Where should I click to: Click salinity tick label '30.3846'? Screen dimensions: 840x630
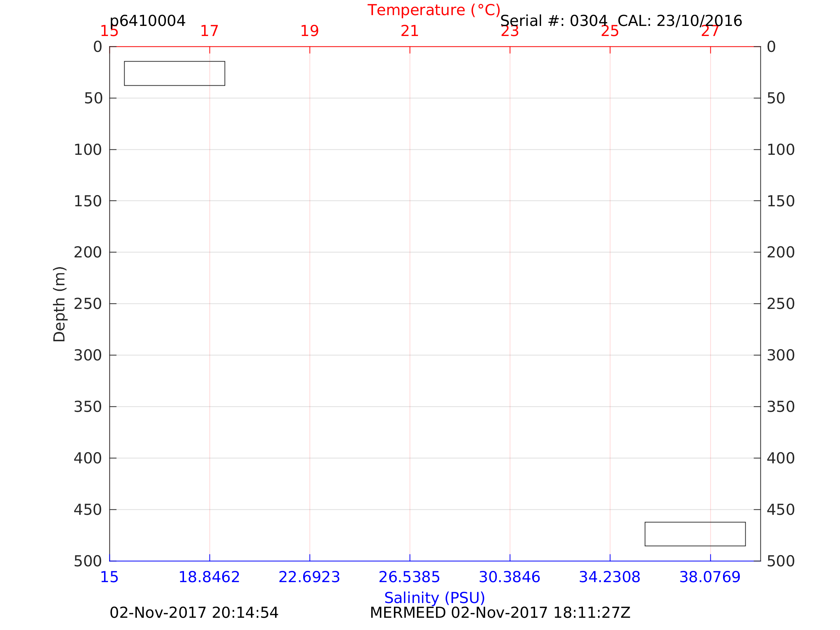coord(509,577)
